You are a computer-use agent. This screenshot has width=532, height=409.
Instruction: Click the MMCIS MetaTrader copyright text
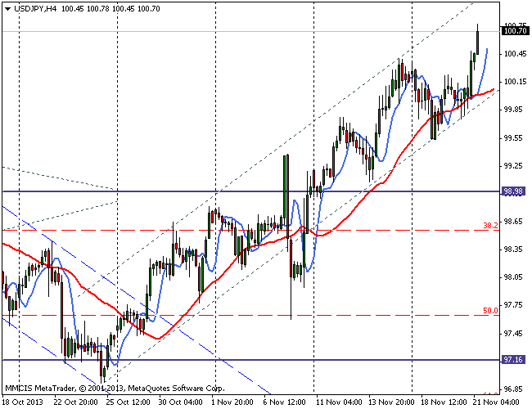[x=115, y=389]
